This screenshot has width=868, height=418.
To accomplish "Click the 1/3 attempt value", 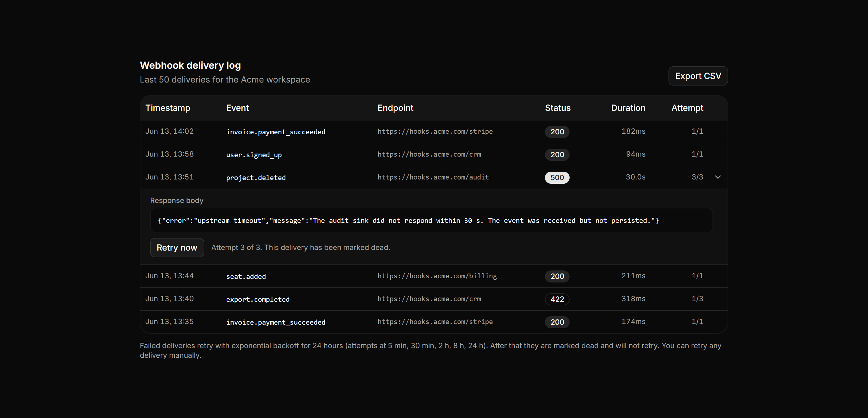I will pyautogui.click(x=697, y=299).
